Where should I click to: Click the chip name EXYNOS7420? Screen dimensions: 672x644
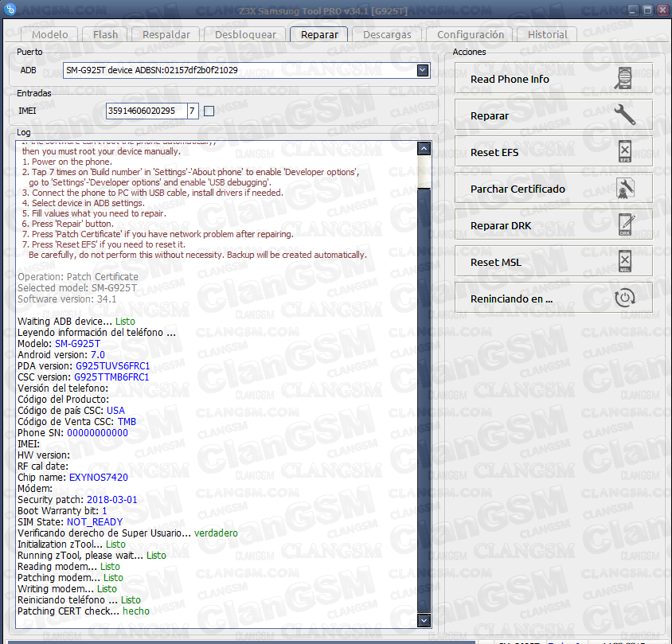(99, 478)
